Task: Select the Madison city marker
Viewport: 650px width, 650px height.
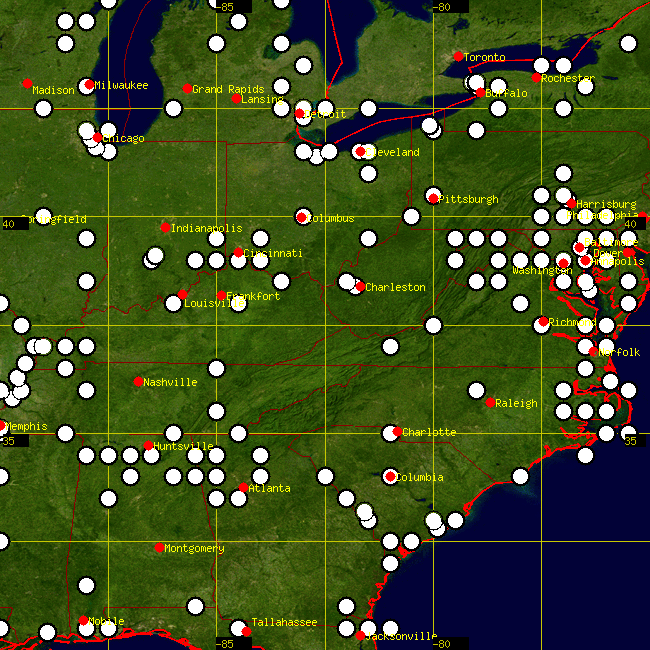Action: pyautogui.click(x=27, y=83)
